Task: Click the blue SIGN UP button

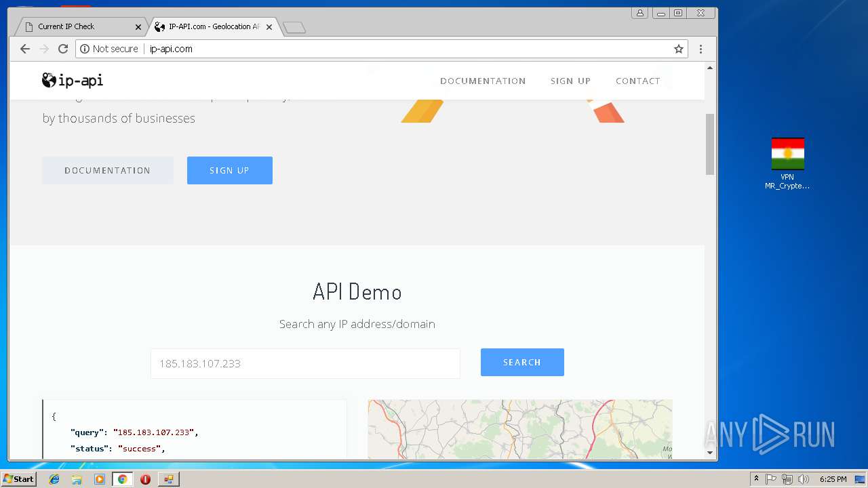Action: (x=230, y=170)
